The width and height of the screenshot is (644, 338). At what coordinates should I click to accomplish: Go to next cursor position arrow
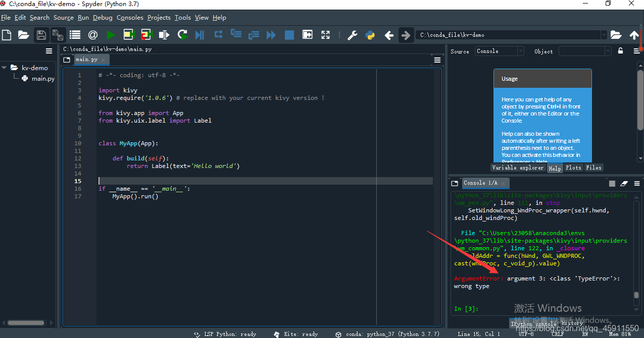(405, 35)
